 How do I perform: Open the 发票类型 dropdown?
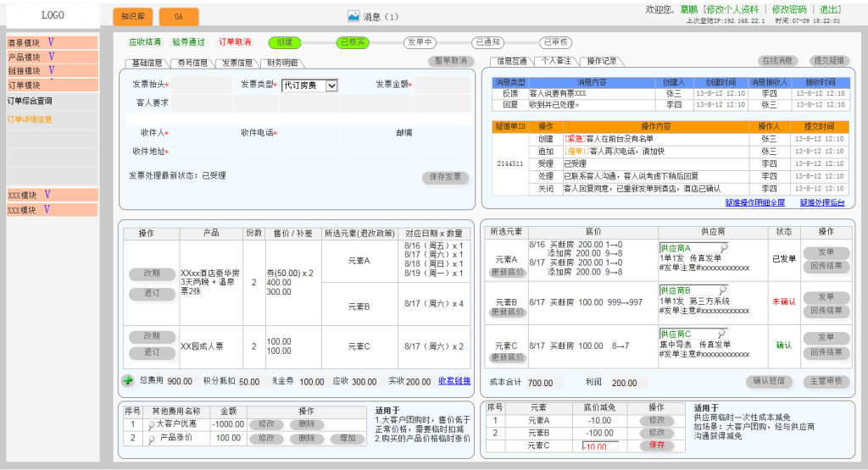tap(331, 85)
